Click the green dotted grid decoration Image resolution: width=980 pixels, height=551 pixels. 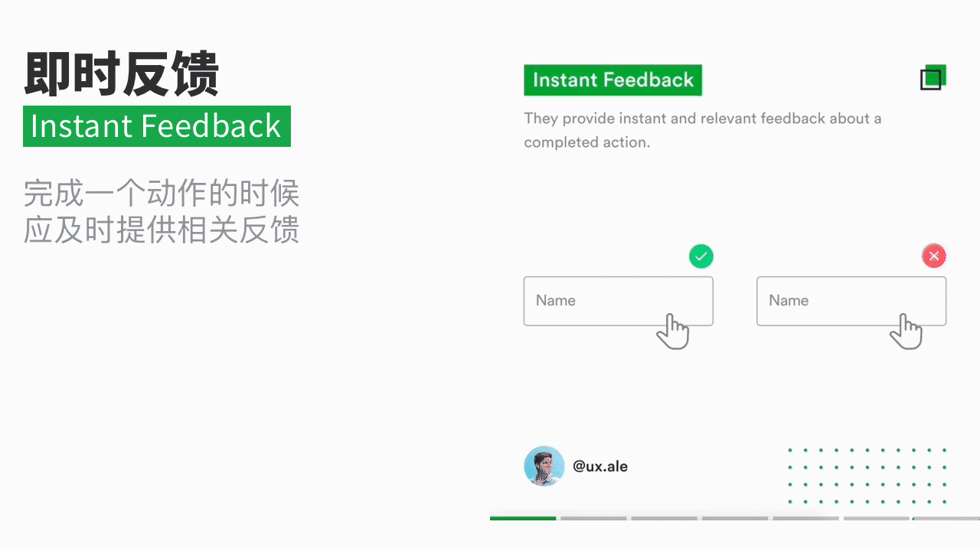pyautogui.click(x=867, y=475)
